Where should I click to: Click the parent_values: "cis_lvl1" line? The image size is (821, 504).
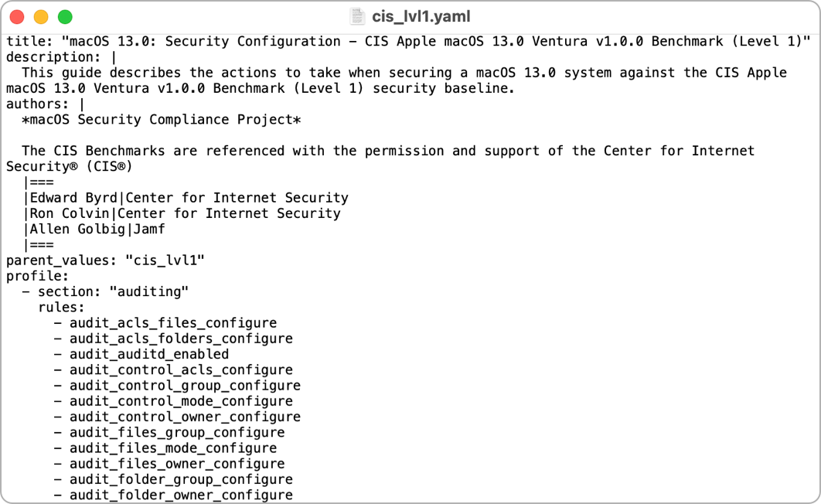click(x=105, y=261)
